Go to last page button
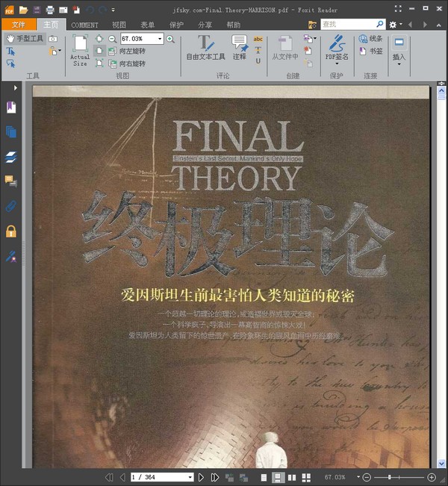 215,477
